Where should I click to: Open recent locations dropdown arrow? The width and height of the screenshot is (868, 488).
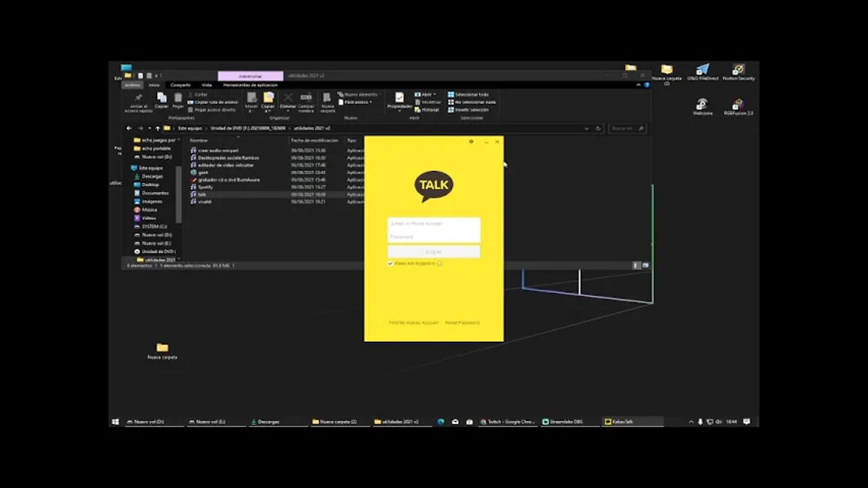[149, 128]
